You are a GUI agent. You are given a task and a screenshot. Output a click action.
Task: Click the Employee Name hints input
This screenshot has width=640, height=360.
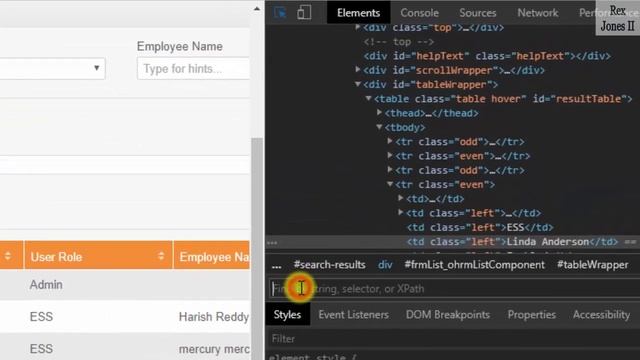click(193, 69)
